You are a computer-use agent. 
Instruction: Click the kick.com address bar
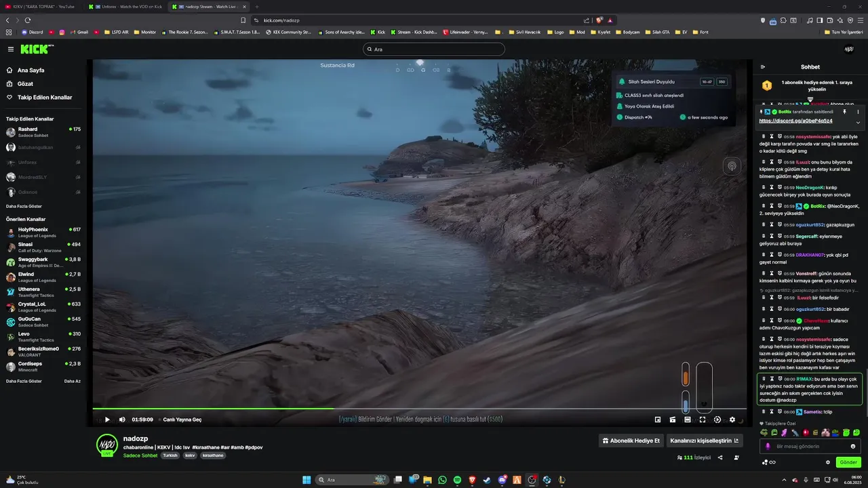click(417, 20)
